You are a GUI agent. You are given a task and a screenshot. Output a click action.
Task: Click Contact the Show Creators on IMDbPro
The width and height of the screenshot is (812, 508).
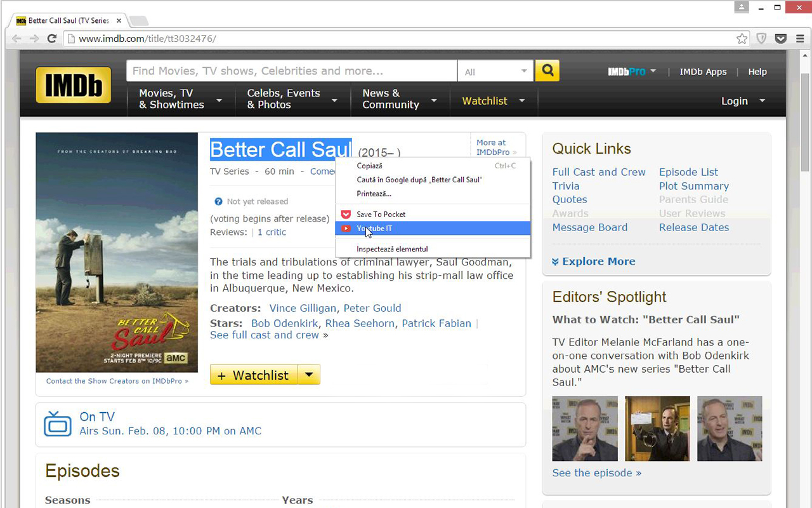(117, 381)
